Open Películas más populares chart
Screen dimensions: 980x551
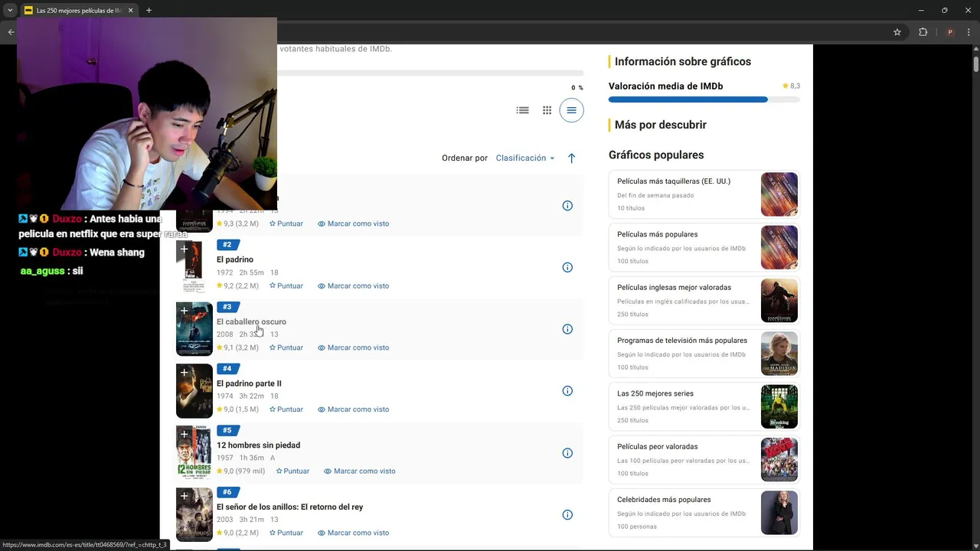[704, 247]
